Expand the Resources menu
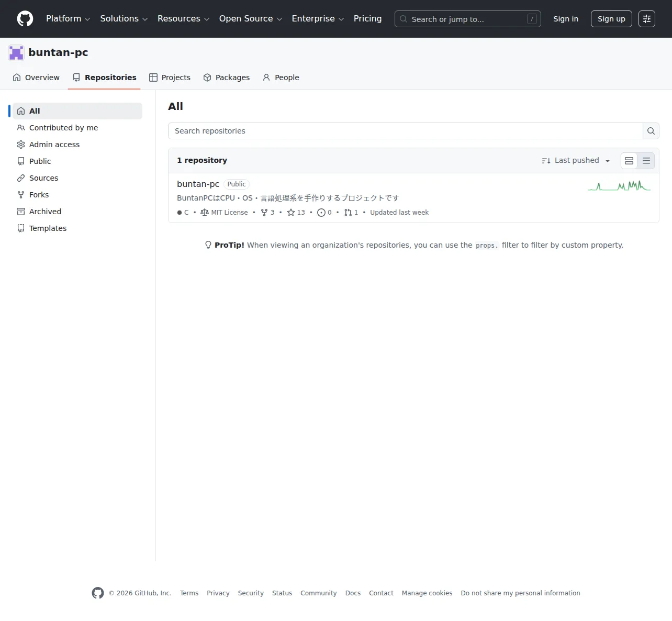 click(184, 19)
